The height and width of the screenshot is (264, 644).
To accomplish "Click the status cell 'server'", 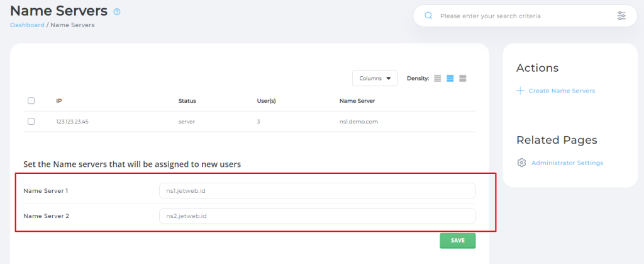I will [186, 122].
